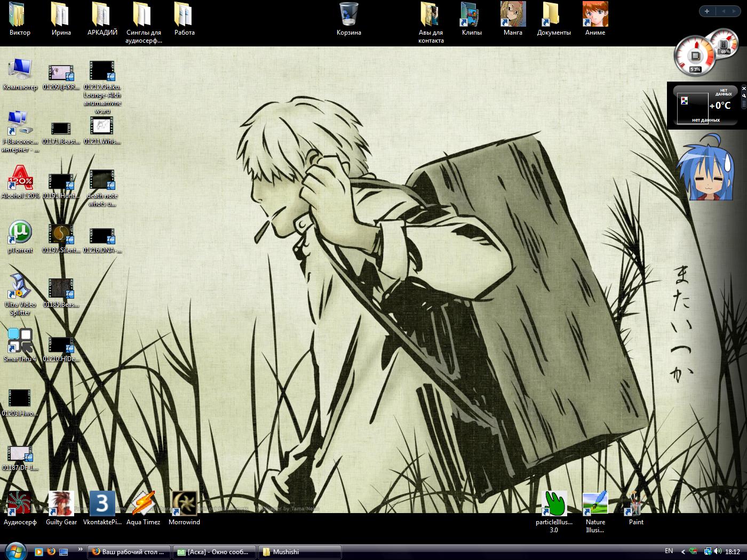Close the weather gadget

click(x=744, y=89)
